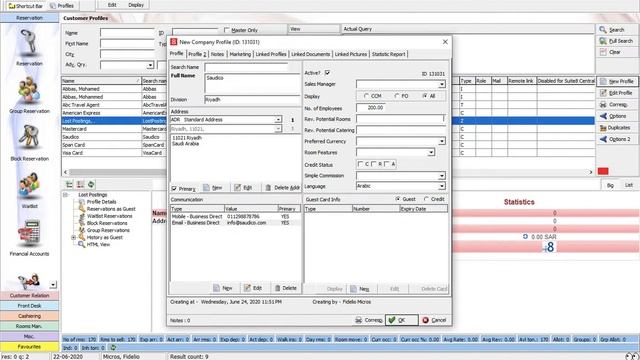This screenshot has height=360, width=640.
Task: Open the Financial Accounts calculator icon
Action: 29,233
